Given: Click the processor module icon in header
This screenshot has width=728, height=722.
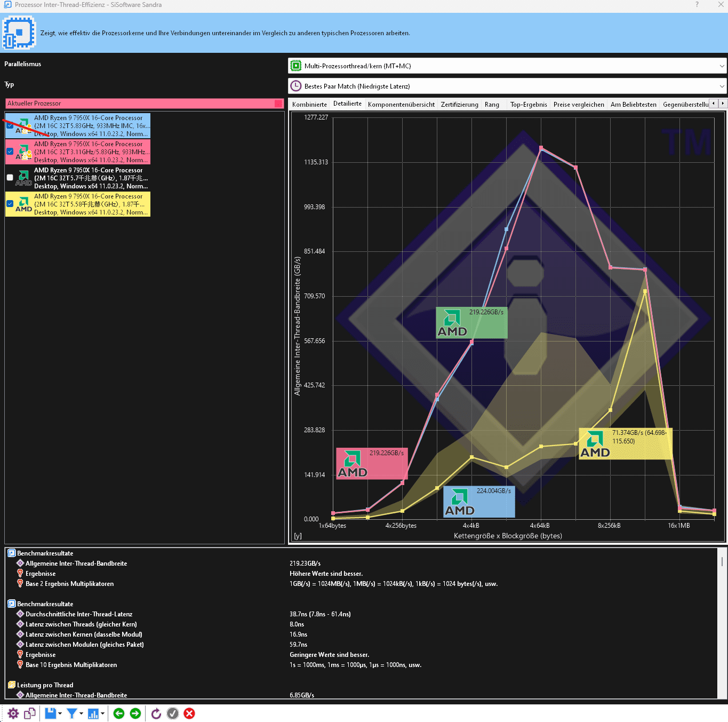Looking at the screenshot, I should (19, 33).
